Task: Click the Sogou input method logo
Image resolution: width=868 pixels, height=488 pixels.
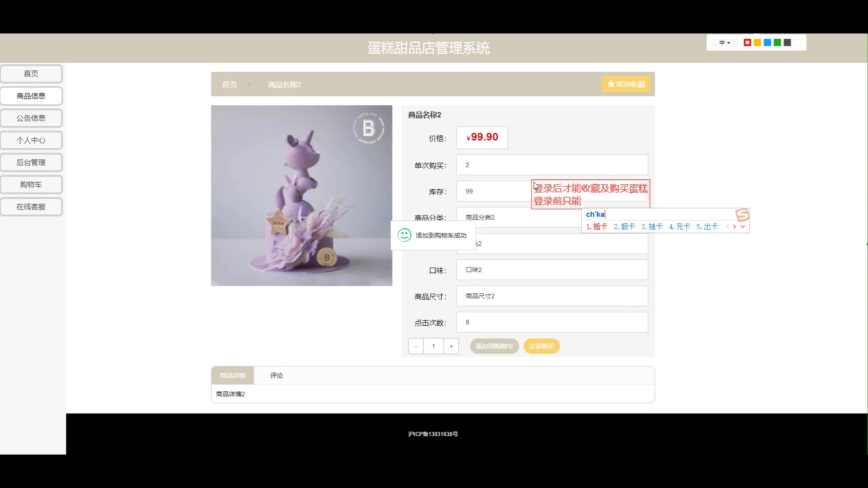Action: tap(742, 215)
